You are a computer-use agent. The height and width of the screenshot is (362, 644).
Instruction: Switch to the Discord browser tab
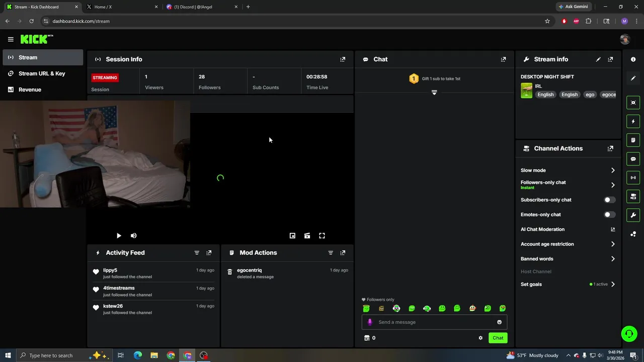[202, 7]
